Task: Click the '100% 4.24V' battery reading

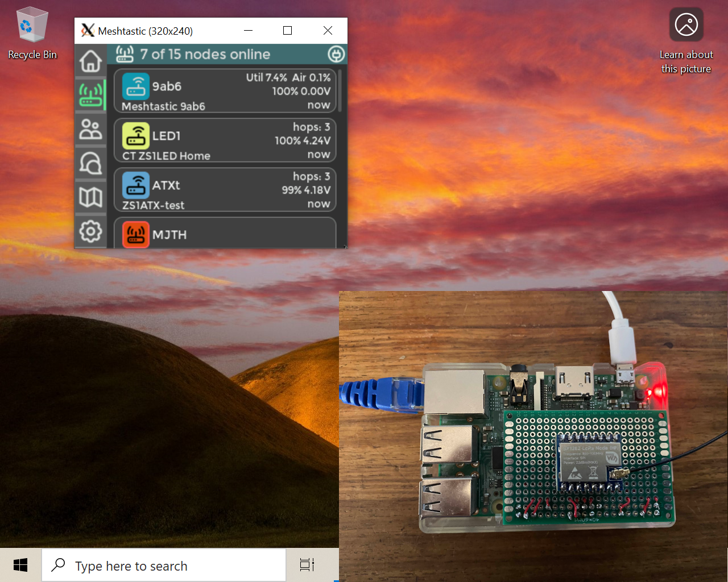Action: 302,140
